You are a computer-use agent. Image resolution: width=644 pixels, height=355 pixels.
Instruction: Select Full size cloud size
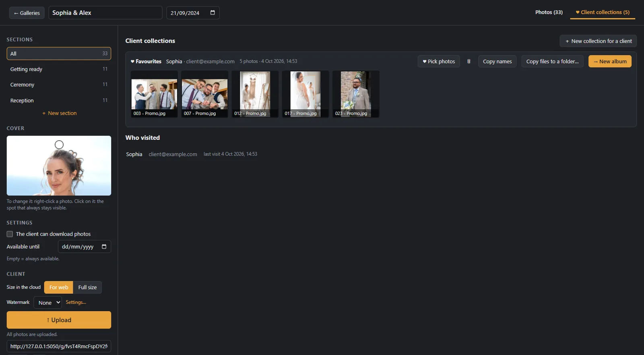(87, 287)
